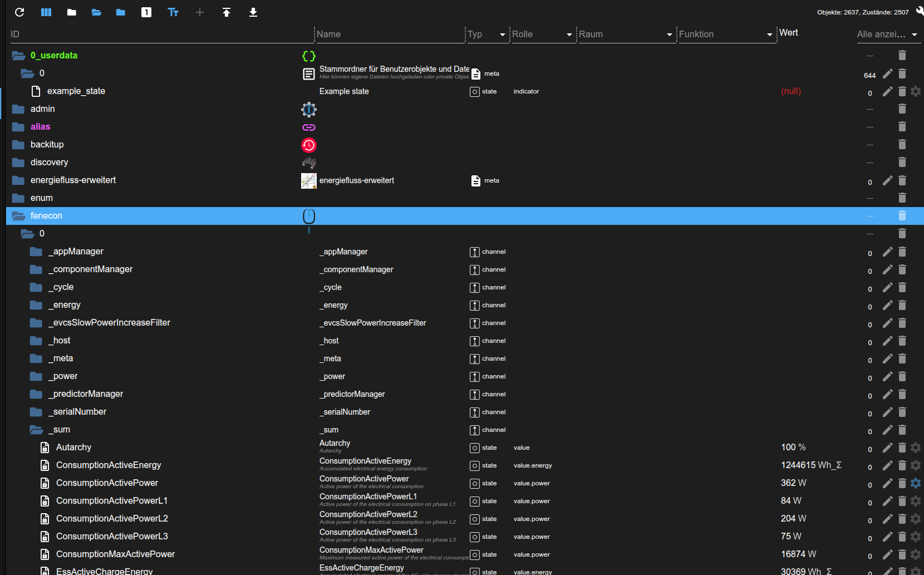Screen dimensions: 924x575
Task: Click the (null) value of example_state
Action: pos(791,91)
